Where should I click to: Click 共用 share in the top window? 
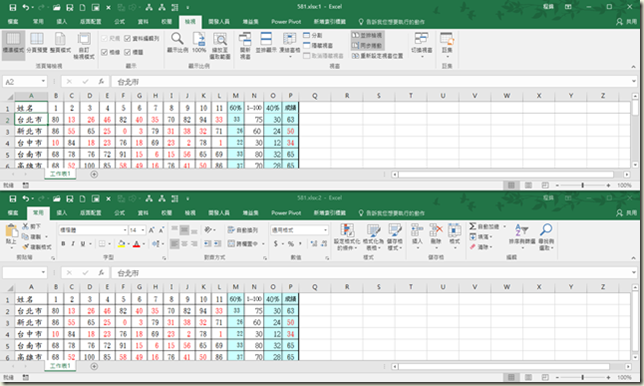tap(627, 22)
